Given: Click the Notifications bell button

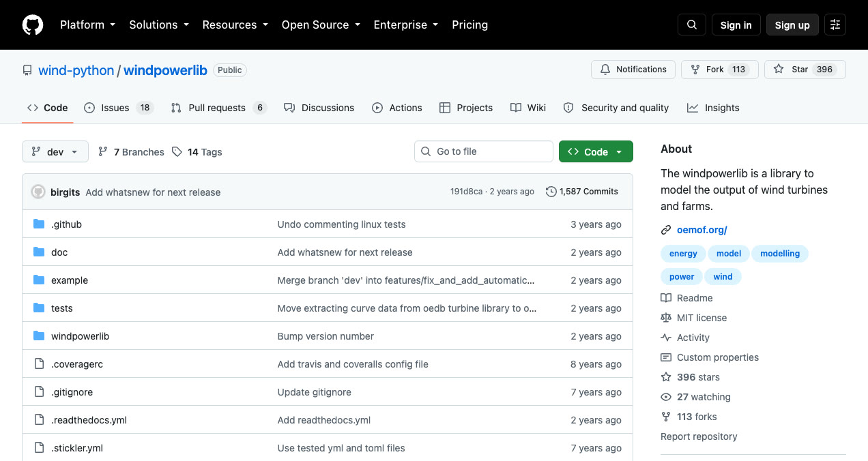Looking at the screenshot, I should 633,70.
